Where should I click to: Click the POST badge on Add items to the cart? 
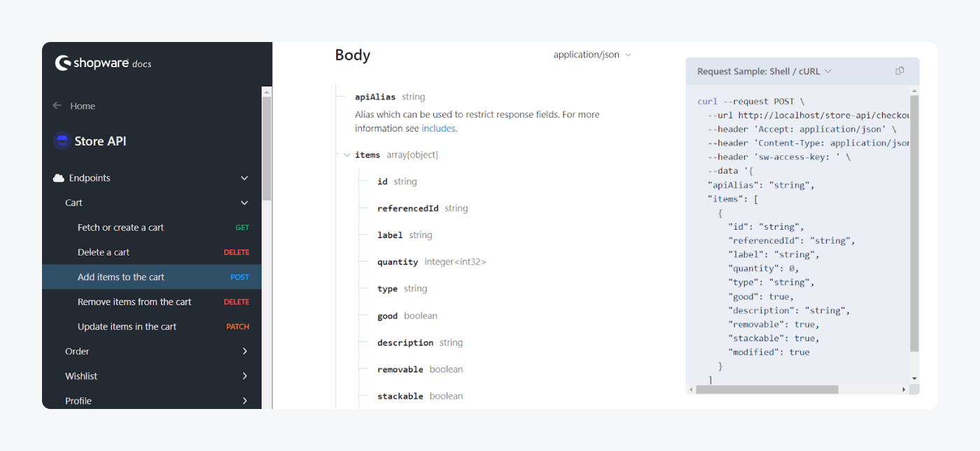[x=239, y=277]
